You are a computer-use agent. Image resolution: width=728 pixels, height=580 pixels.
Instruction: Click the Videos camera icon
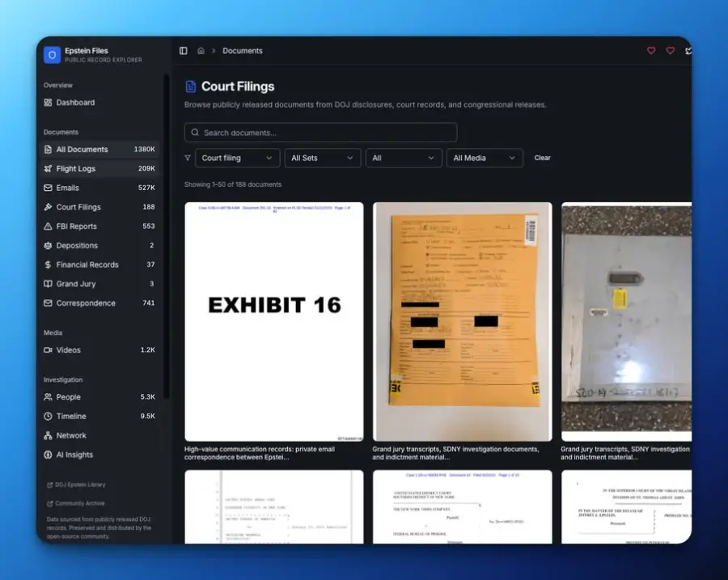click(48, 349)
